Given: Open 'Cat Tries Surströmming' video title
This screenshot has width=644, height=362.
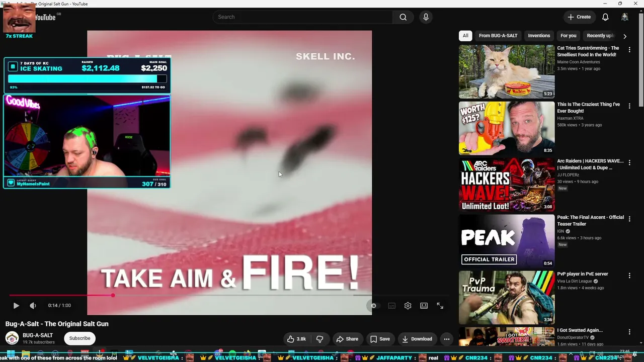Looking at the screenshot, I should (x=588, y=51).
